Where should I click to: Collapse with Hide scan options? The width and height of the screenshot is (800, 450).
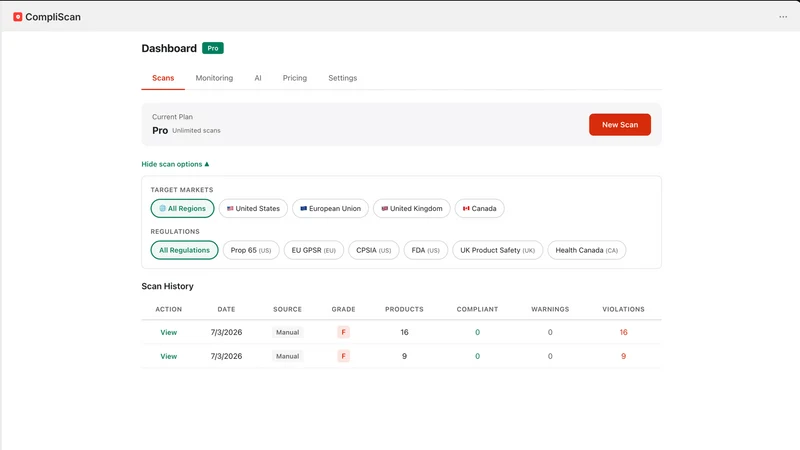175,164
